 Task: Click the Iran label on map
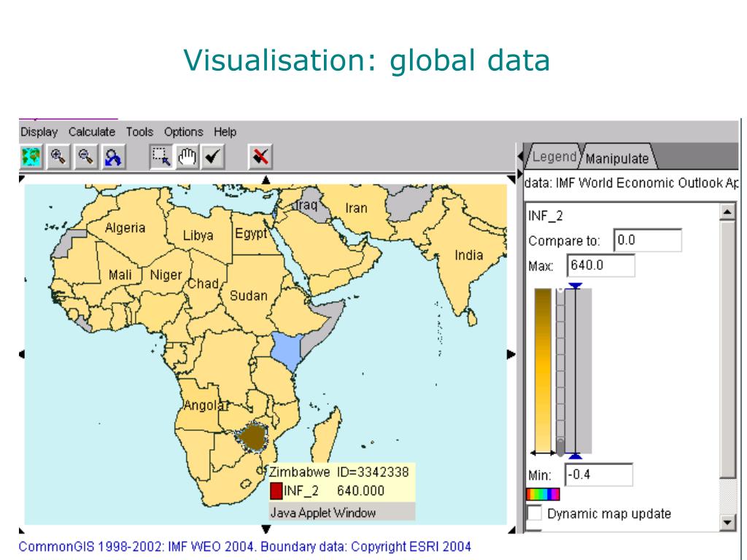356,208
